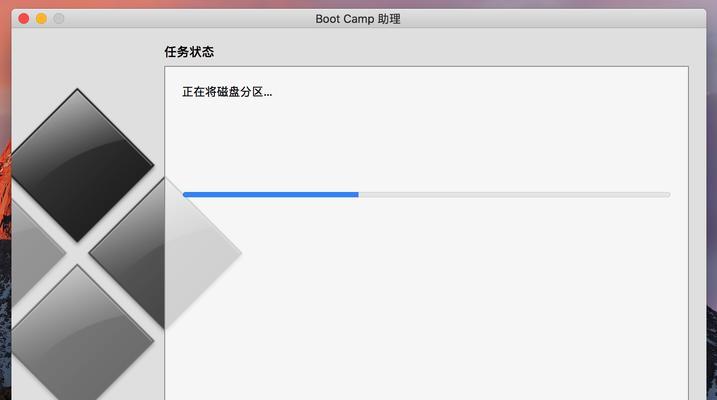Click the Boot Camp 助理 window title

click(358, 19)
